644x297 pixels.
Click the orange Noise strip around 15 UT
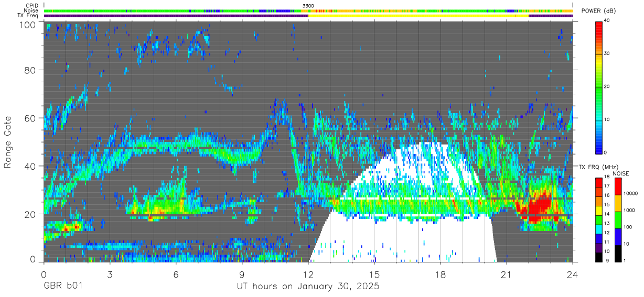tap(374, 10)
